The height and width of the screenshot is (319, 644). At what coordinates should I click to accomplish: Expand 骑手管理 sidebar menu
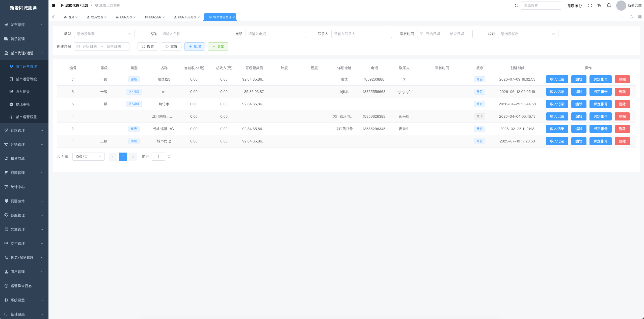pyautogui.click(x=24, y=39)
